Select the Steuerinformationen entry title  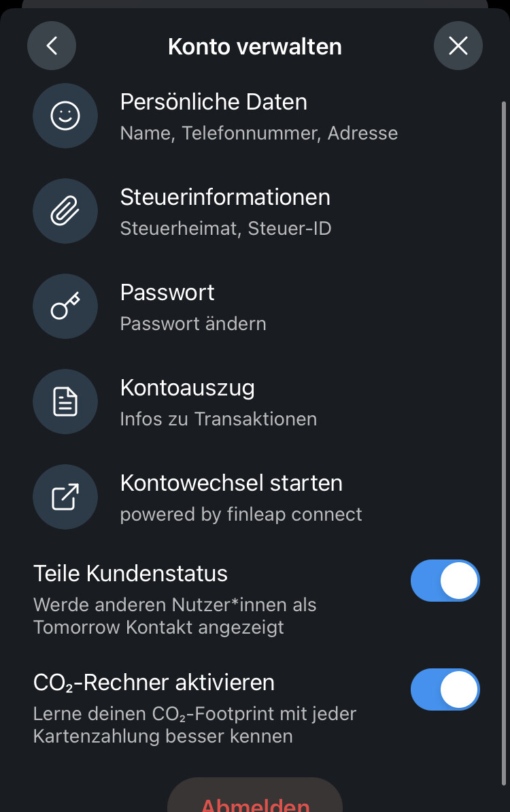coord(225,197)
